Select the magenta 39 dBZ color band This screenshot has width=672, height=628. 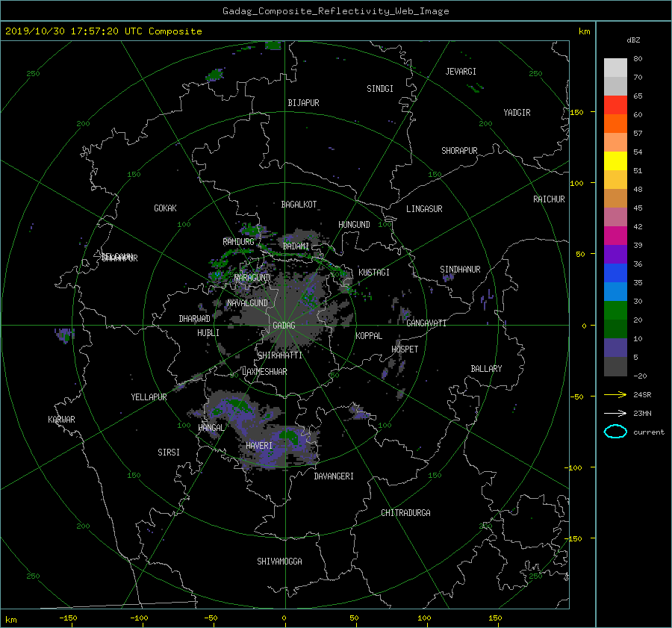click(x=615, y=236)
